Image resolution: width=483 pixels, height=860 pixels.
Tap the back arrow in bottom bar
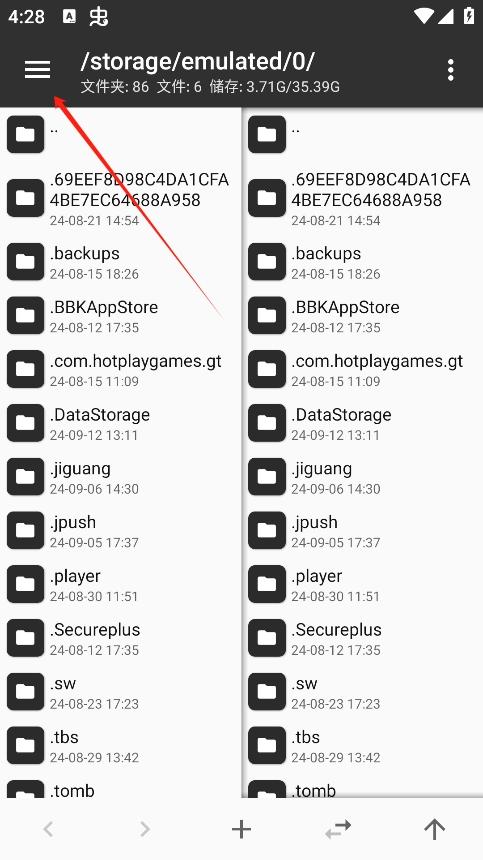[48, 829]
